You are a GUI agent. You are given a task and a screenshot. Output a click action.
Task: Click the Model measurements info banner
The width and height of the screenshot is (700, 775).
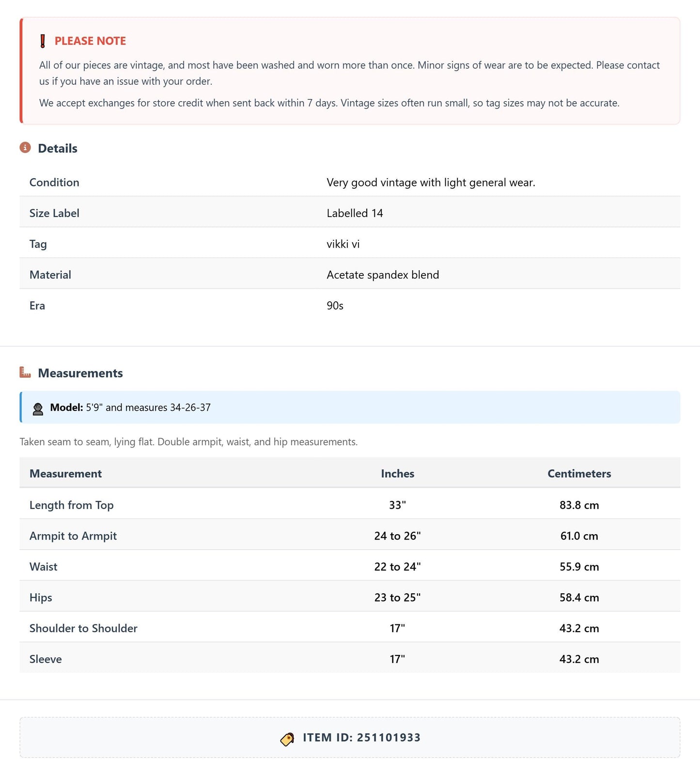pos(350,407)
